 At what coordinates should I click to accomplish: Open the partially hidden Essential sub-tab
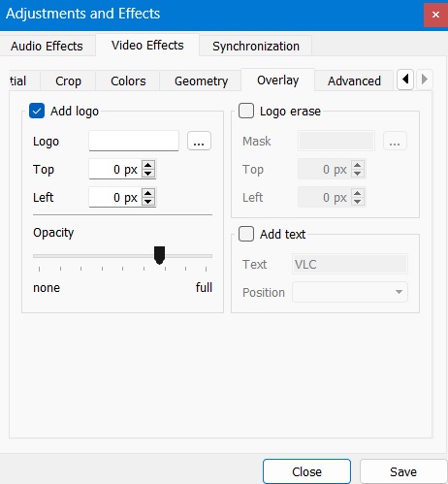tap(24, 81)
